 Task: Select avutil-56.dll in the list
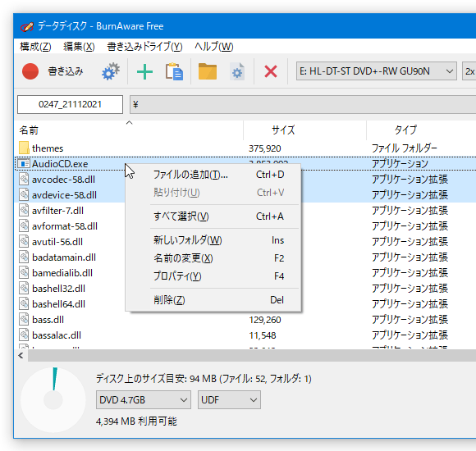point(57,242)
